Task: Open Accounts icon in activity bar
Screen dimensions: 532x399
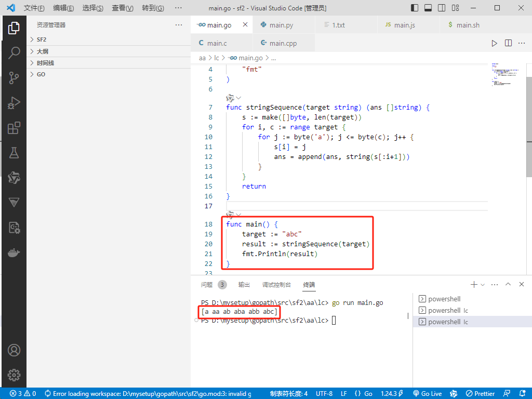Action: point(14,350)
